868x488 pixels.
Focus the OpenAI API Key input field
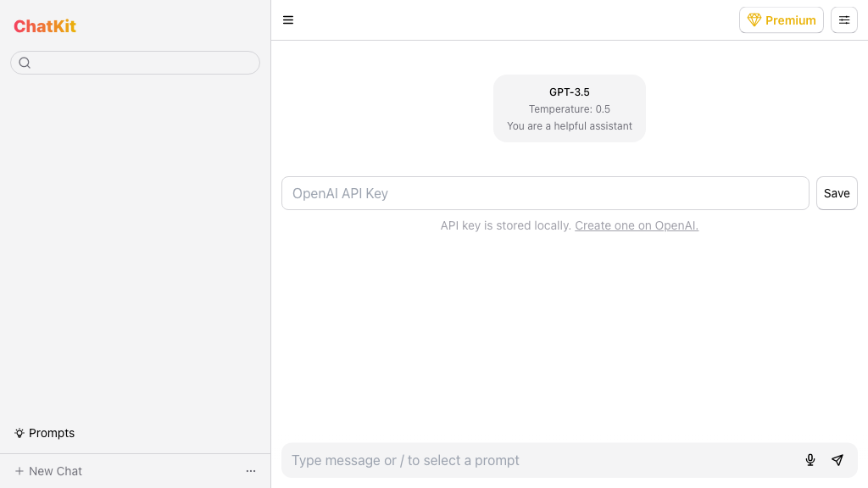click(545, 193)
